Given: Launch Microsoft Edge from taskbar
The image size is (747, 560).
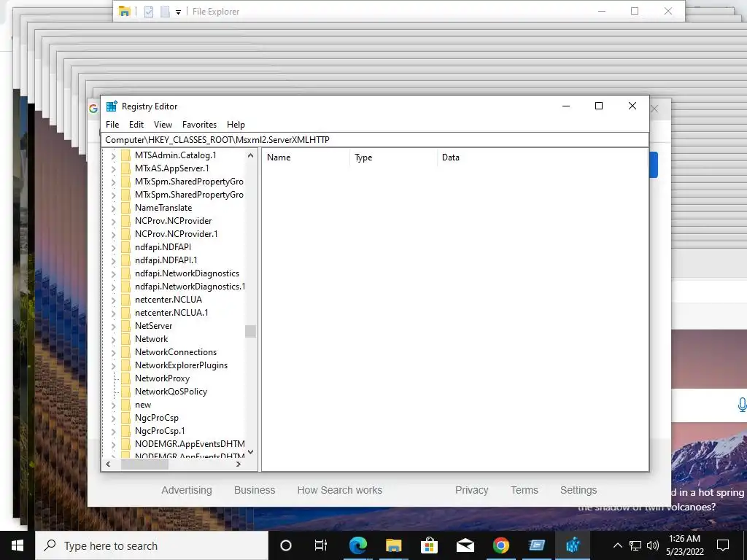Looking at the screenshot, I should click(x=357, y=545).
